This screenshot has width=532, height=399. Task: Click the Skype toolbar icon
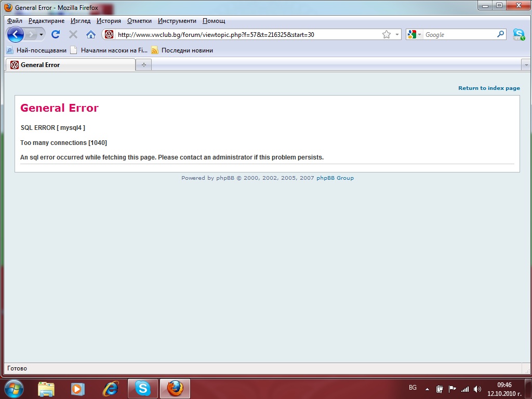(518, 35)
